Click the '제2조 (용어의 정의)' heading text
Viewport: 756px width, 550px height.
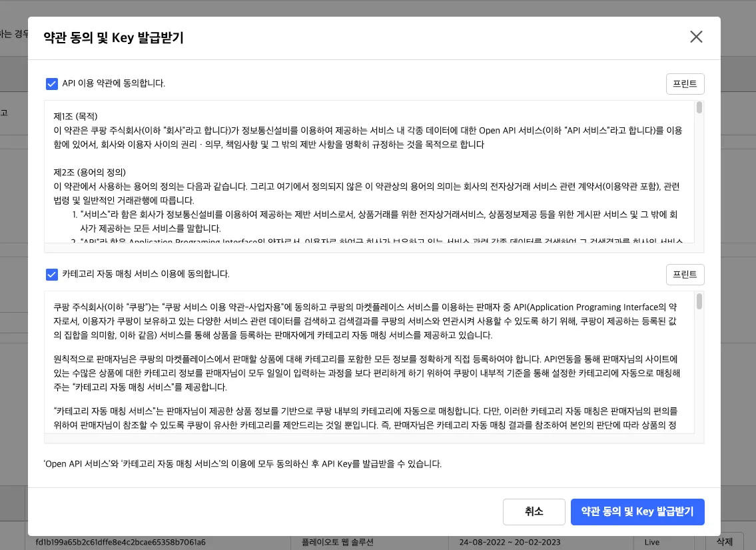point(90,172)
